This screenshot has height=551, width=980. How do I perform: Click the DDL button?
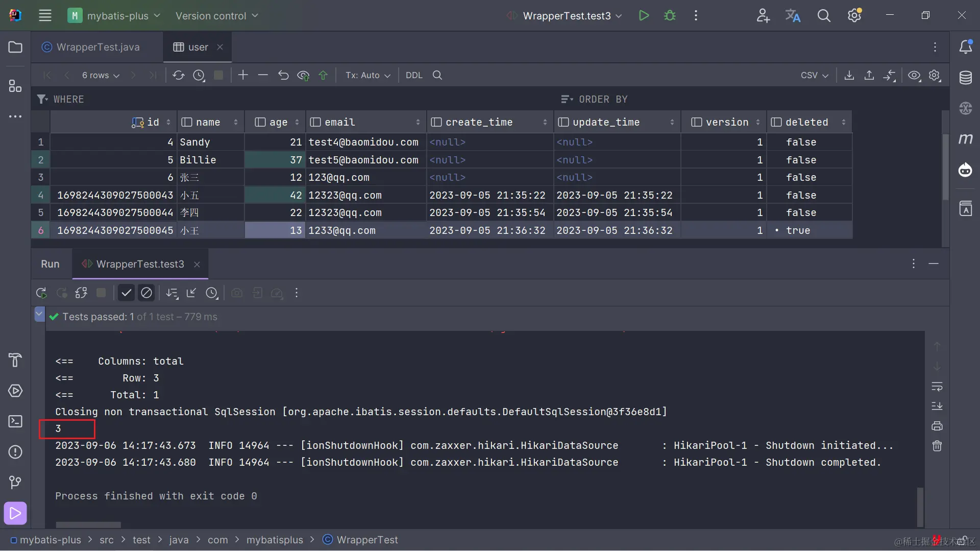(x=414, y=75)
